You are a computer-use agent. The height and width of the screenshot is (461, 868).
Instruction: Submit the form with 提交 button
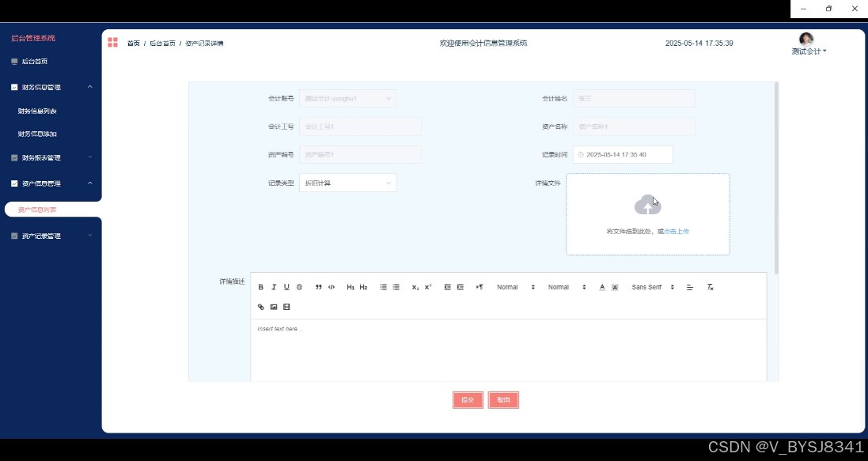click(x=468, y=400)
